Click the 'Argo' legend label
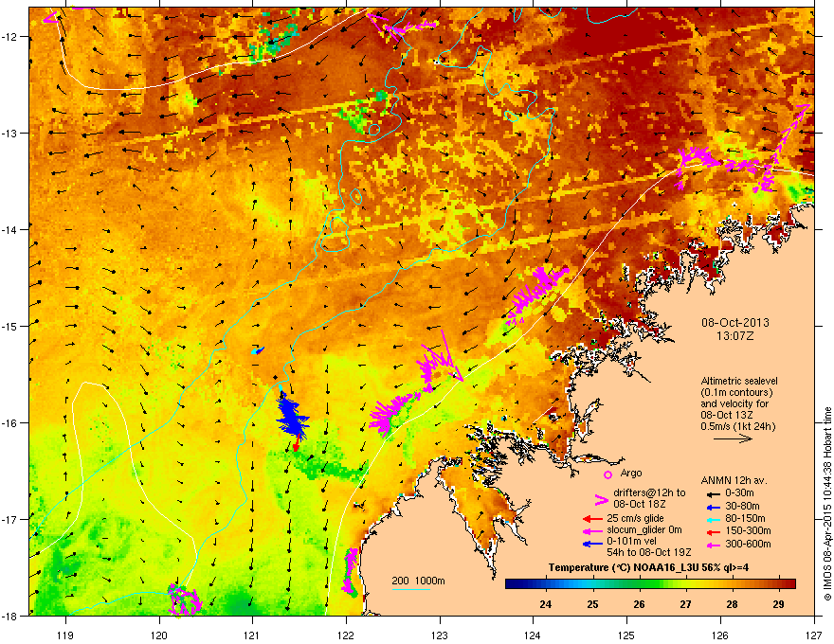834x644 pixels. 631,473
